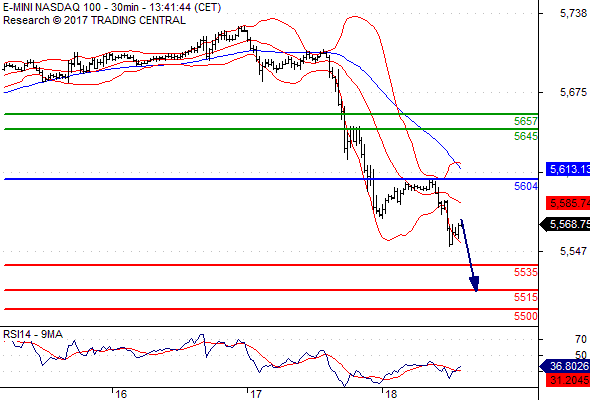
Task: Select the 16 date marker on time axis
Action: click(x=121, y=394)
